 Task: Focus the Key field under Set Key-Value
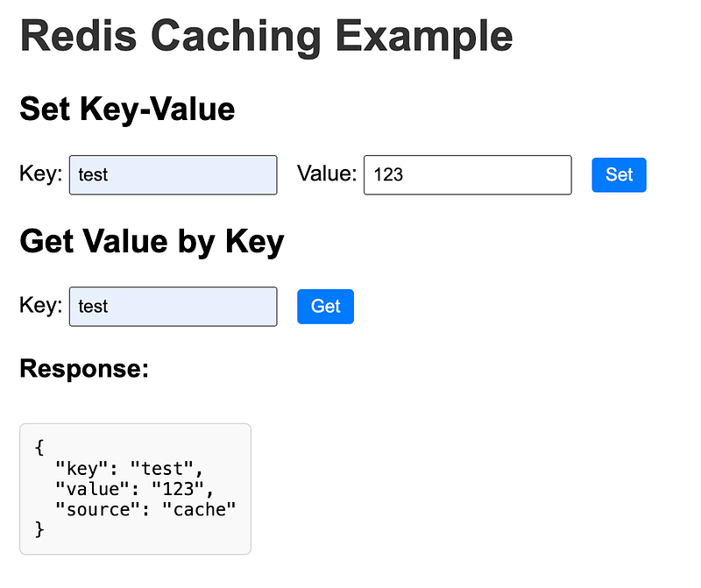[x=173, y=175]
